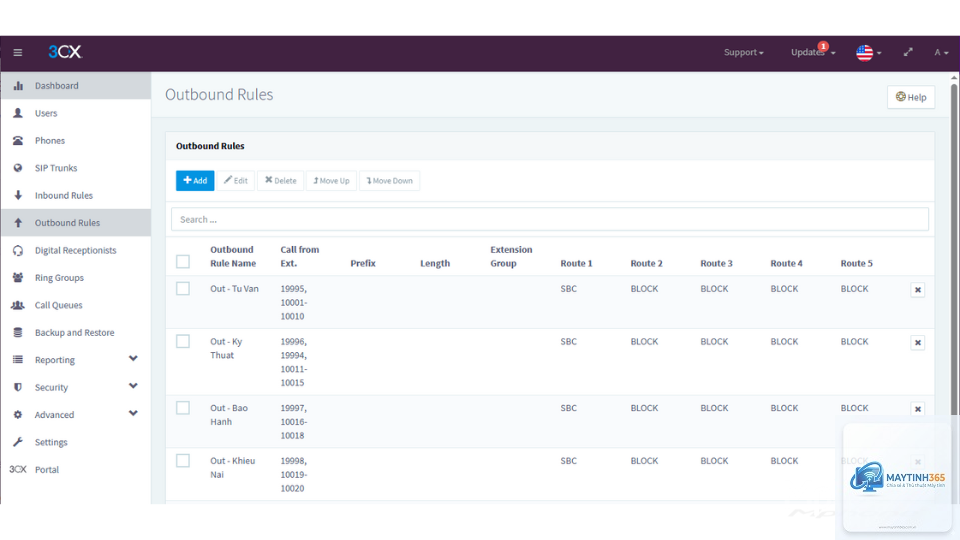Click the page vertical scrollbar

(x=953, y=245)
